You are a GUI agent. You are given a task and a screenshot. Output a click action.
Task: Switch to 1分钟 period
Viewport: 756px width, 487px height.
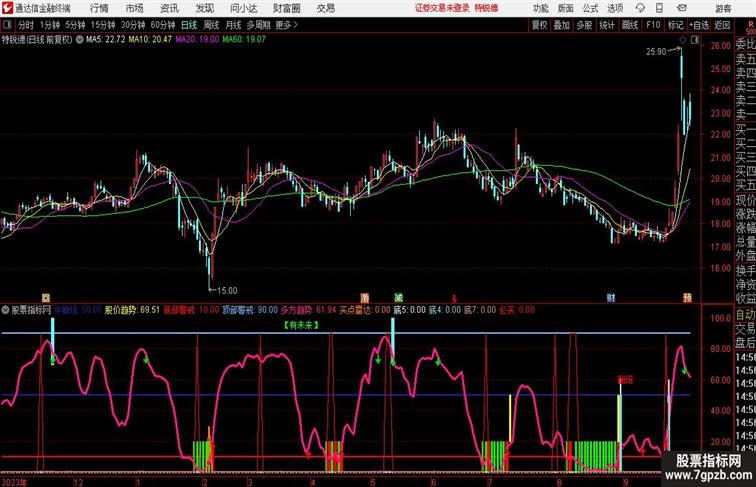(50, 25)
